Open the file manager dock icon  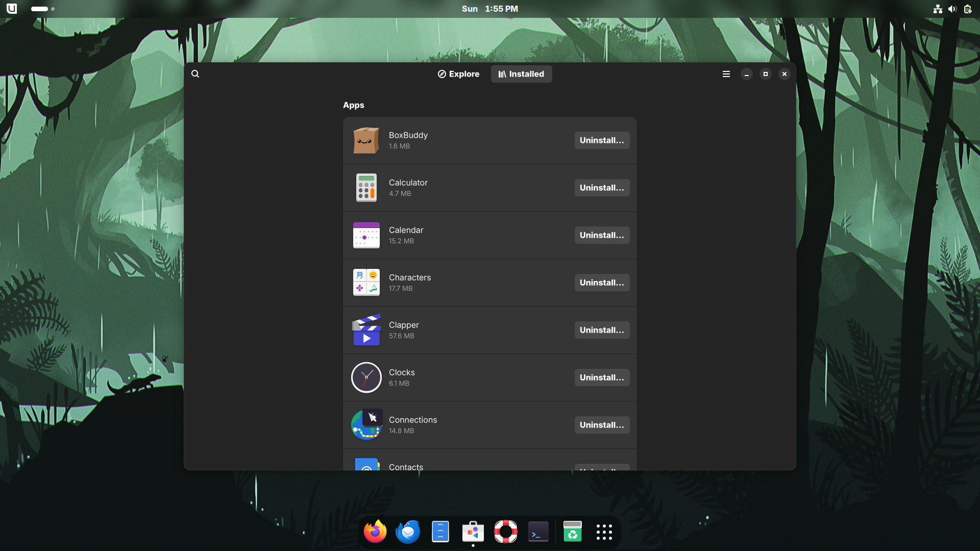440,532
